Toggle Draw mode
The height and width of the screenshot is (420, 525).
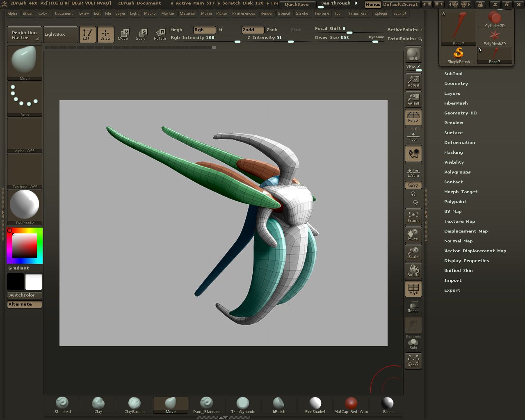[105, 34]
